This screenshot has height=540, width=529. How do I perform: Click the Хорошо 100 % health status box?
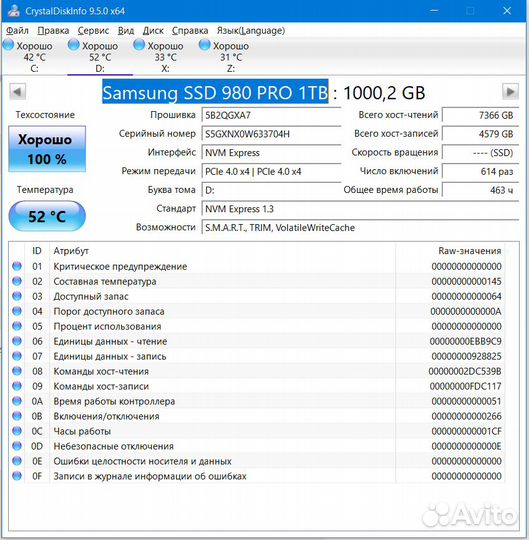click(47, 149)
